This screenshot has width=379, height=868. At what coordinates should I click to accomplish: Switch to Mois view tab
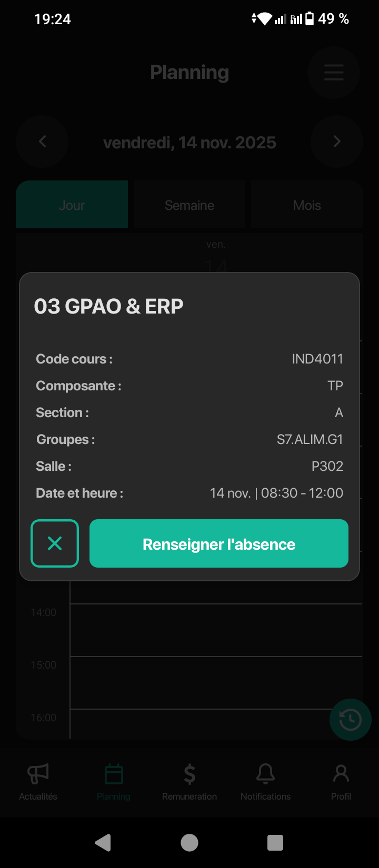(307, 205)
